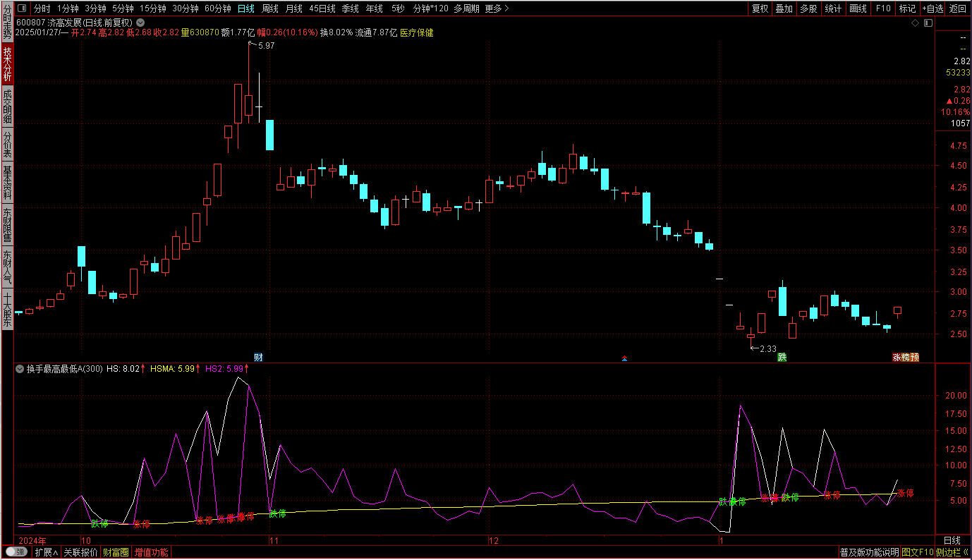Open the 技术分析 side tab
Screen dimensions: 972x560
point(7,63)
